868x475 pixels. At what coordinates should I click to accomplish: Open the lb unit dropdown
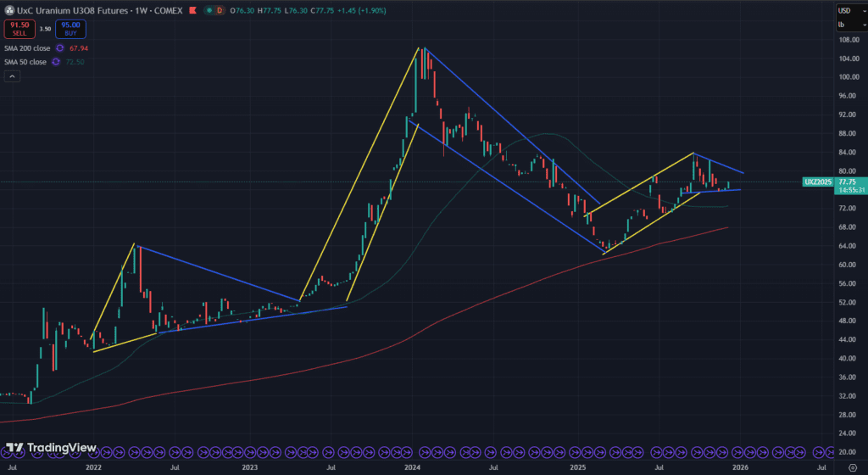pyautogui.click(x=849, y=25)
